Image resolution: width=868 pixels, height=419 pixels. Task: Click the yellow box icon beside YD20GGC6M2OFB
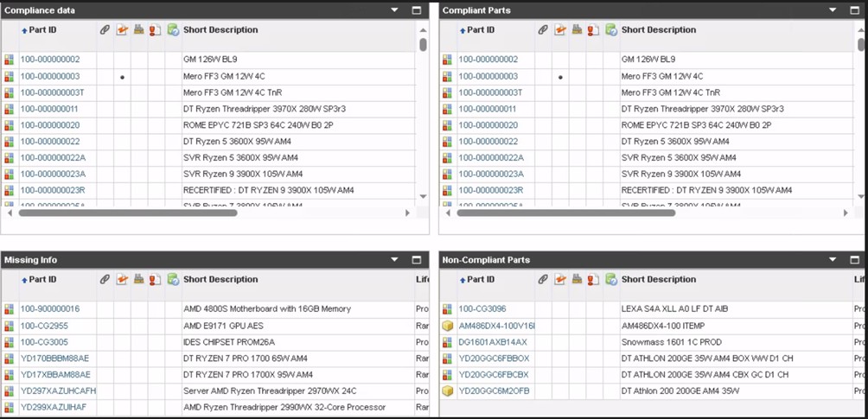pos(448,390)
